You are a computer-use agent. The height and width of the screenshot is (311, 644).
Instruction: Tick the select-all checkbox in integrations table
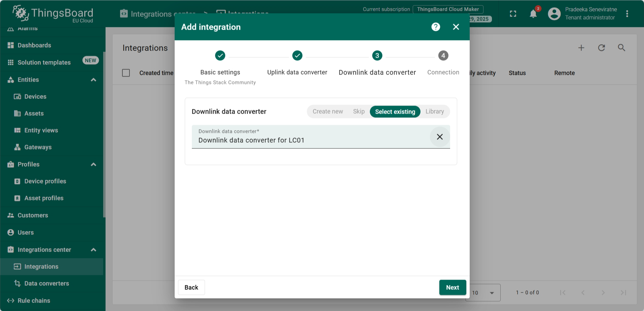tap(126, 73)
